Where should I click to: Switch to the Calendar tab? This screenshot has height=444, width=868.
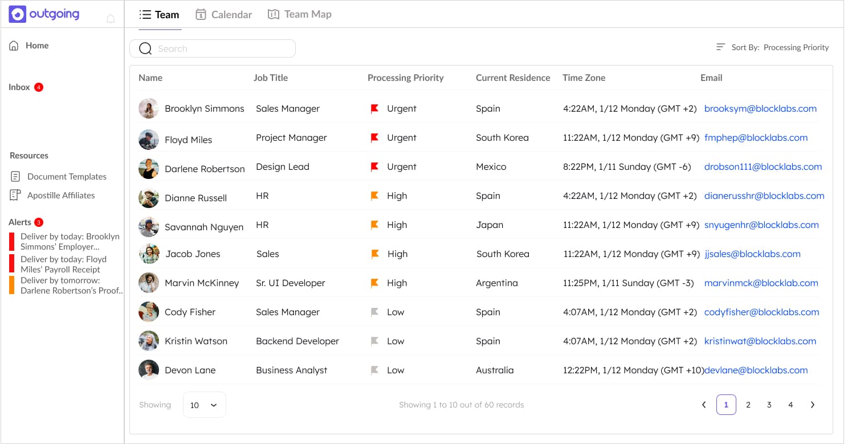pos(223,15)
